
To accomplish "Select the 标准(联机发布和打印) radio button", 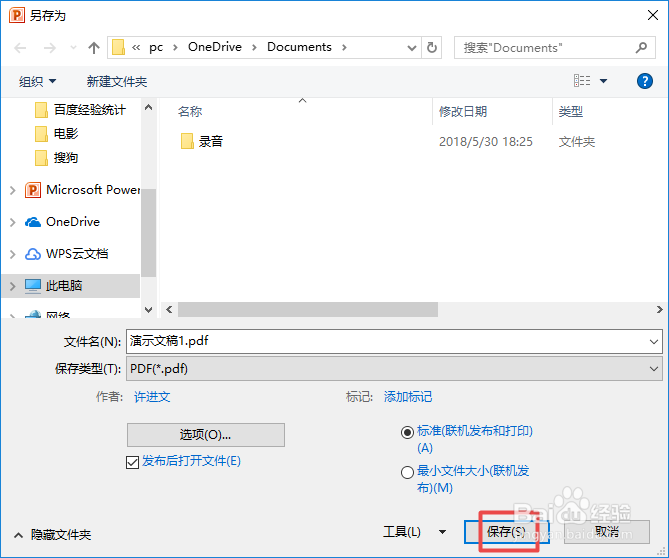I will click(x=407, y=433).
